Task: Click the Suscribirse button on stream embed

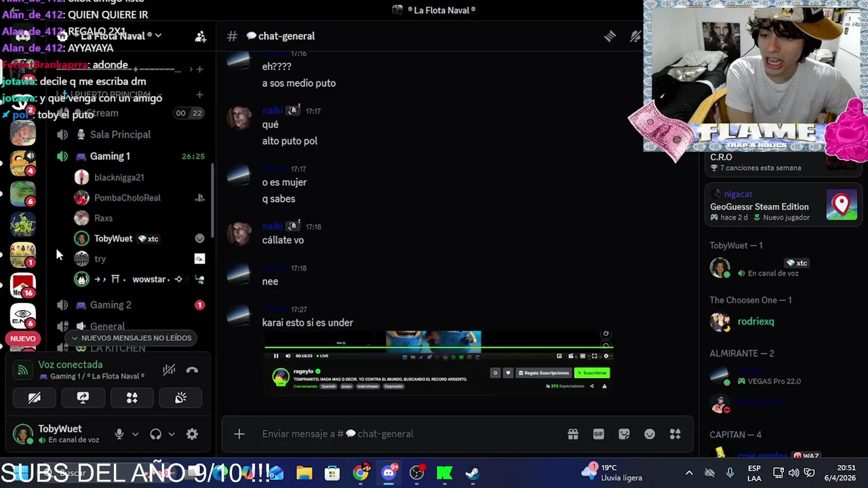Action: point(592,373)
